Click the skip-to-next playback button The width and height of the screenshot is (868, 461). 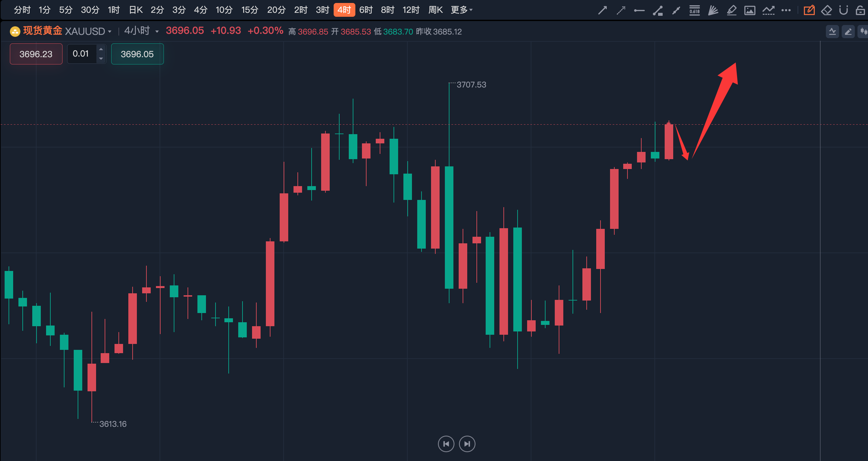point(467,444)
